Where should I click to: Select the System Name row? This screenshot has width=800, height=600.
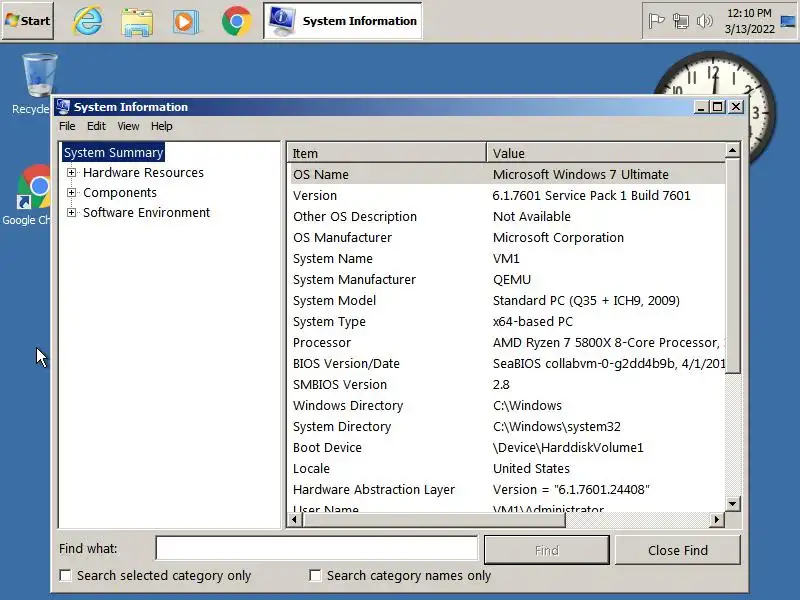point(506,258)
